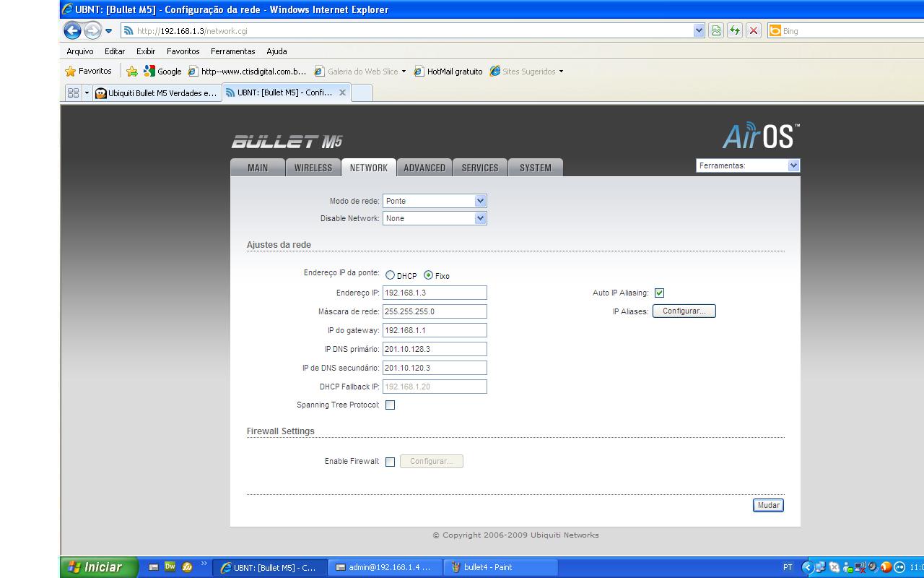Open the ctisdigital.com.br favorite link
The width and height of the screenshot is (924, 578).
pos(247,71)
